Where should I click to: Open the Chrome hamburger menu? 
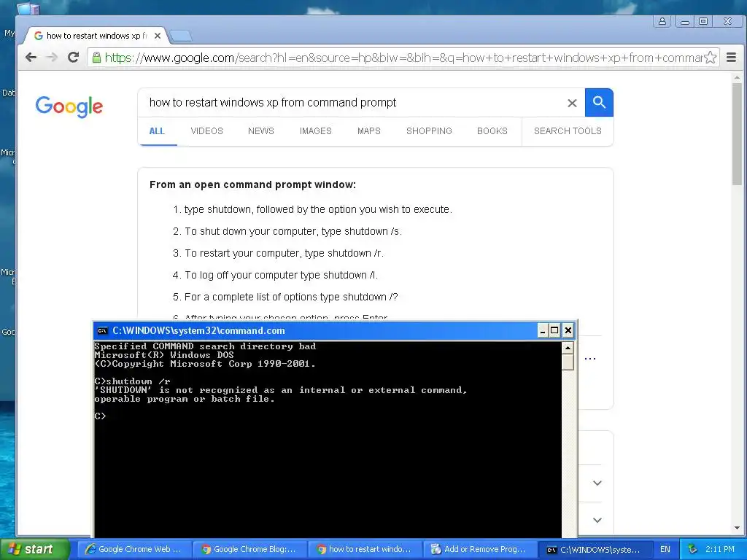click(731, 58)
